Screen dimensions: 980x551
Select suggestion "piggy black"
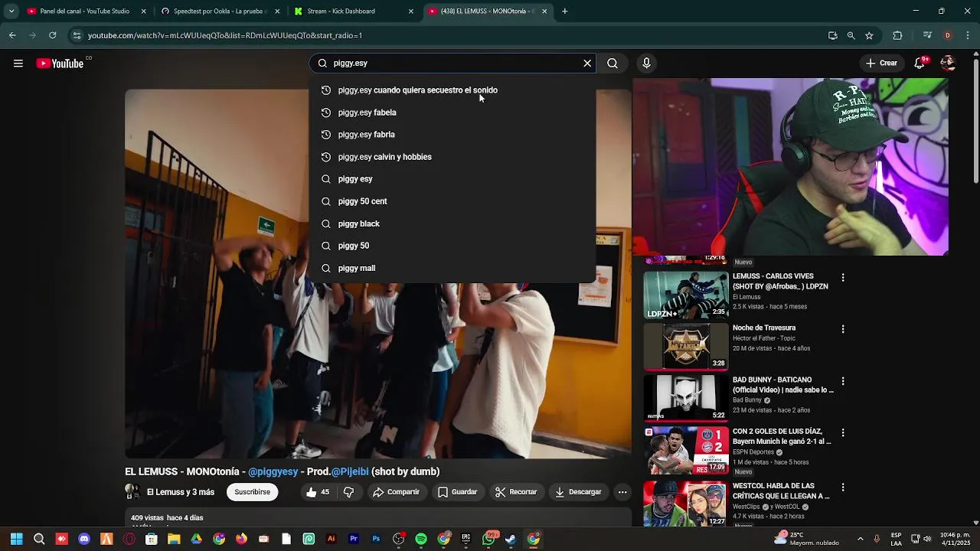click(x=452, y=223)
